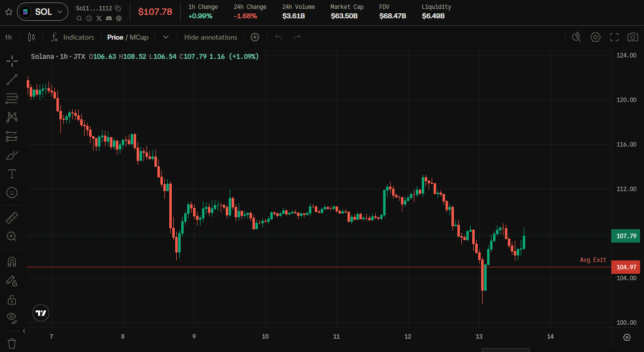
Task: Open the candlestick chart type menu
Action: (32, 37)
